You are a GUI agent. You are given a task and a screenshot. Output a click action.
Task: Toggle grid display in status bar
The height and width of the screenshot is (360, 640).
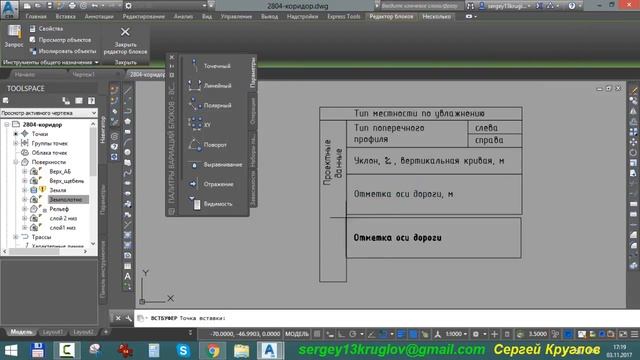(317, 334)
